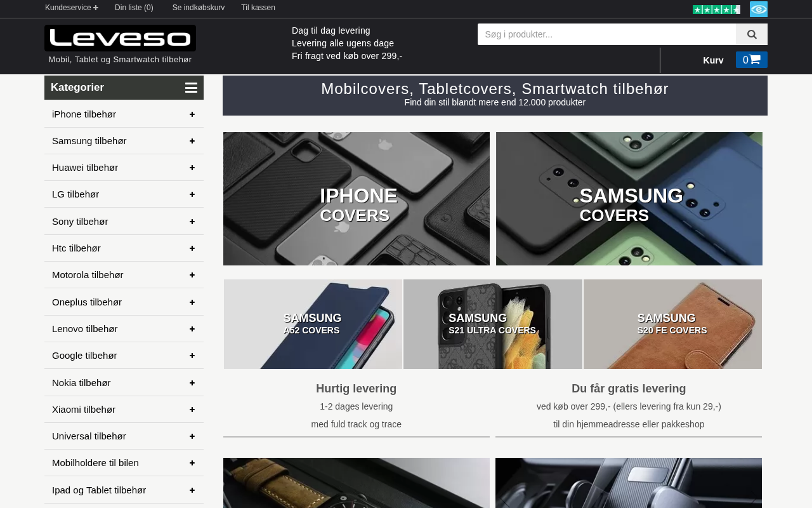Open the watch strap product banner

click(357, 483)
